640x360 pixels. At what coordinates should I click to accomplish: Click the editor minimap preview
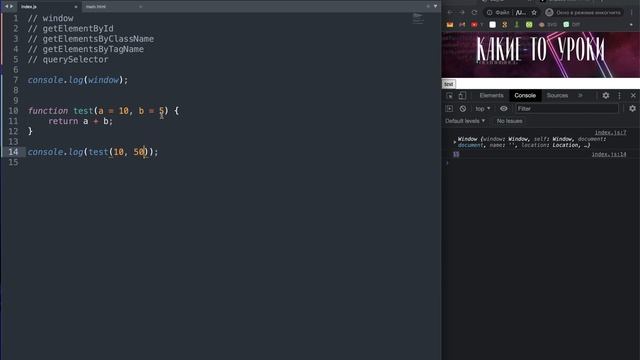click(x=418, y=18)
